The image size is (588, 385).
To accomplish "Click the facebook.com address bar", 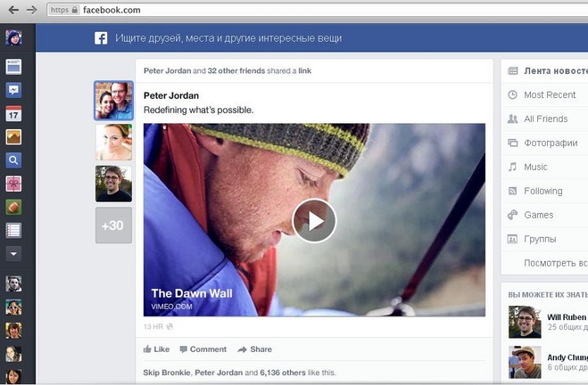I will tap(318, 10).
